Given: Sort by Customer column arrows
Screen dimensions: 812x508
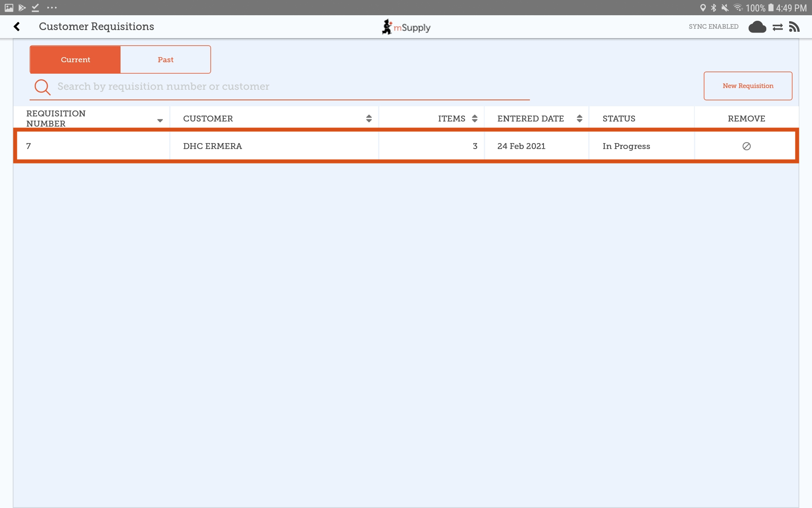Looking at the screenshot, I should click(369, 119).
